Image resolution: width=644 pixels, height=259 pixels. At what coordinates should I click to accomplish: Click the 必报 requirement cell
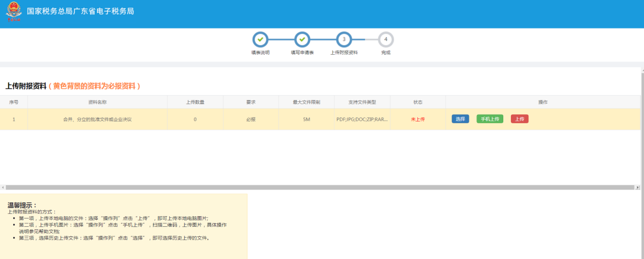(x=251, y=119)
